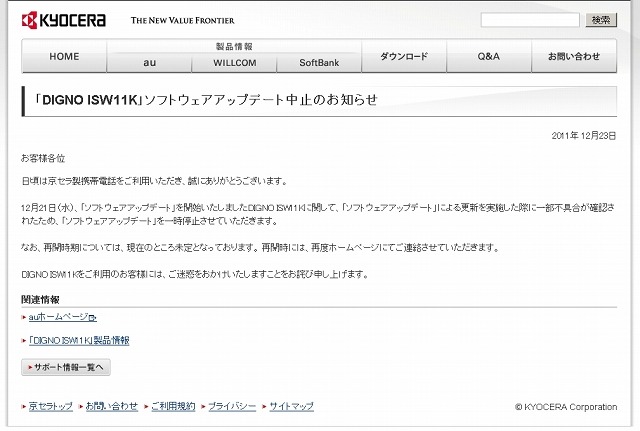640x431 pixels.
Task: Follow the auホームページ link
Action: 62,317
